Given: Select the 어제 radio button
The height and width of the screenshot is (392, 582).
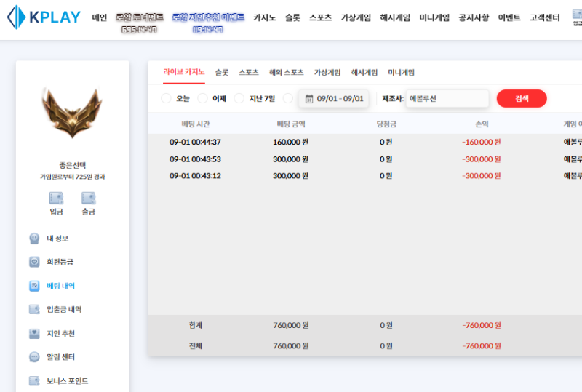Looking at the screenshot, I should point(202,98).
